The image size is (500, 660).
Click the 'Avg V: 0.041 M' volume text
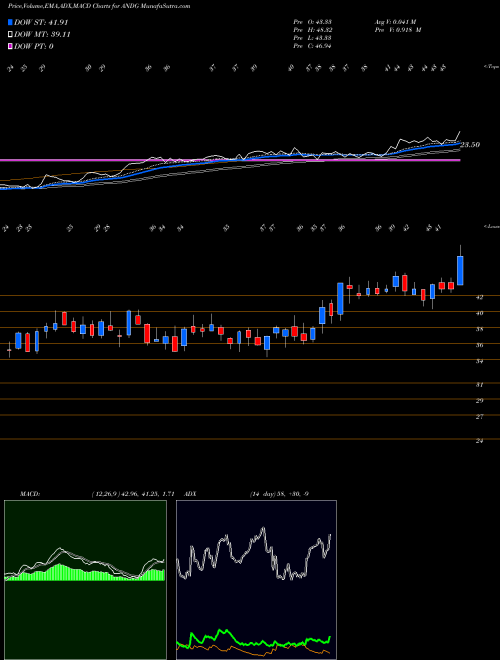click(x=394, y=22)
